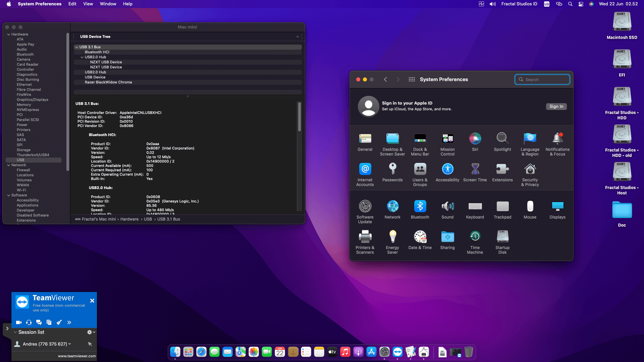The image size is (644, 362).
Task: Open Accessibility preferences pane
Action: coord(447,173)
